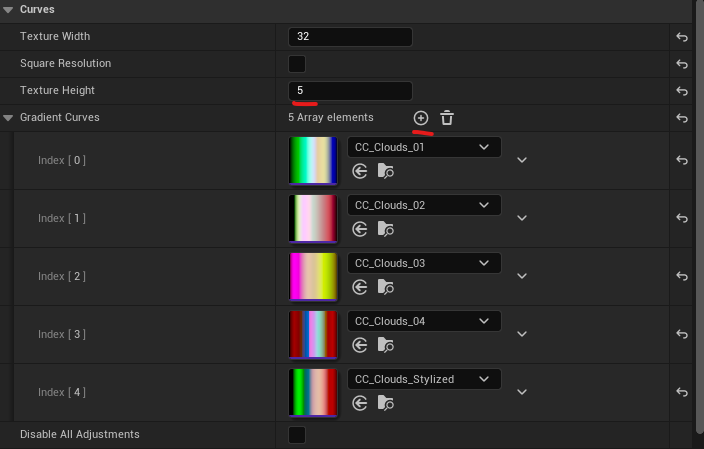Click the Texture Width value field
The image size is (704, 449).
pyautogui.click(x=350, y=37)
